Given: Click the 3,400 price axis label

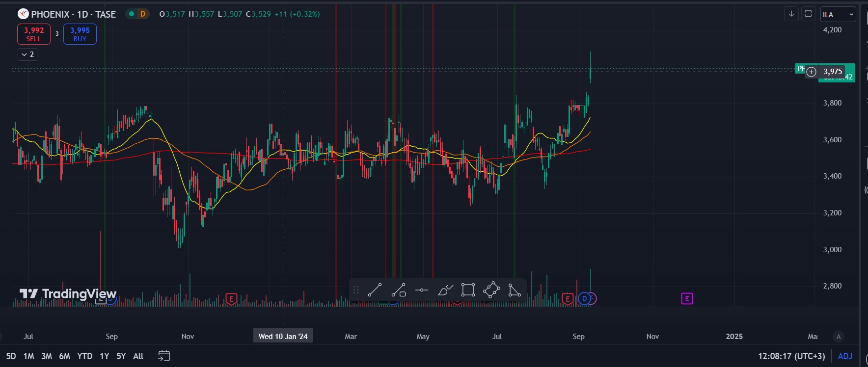Looking at the screenshot, I should [x=832, y=176].
